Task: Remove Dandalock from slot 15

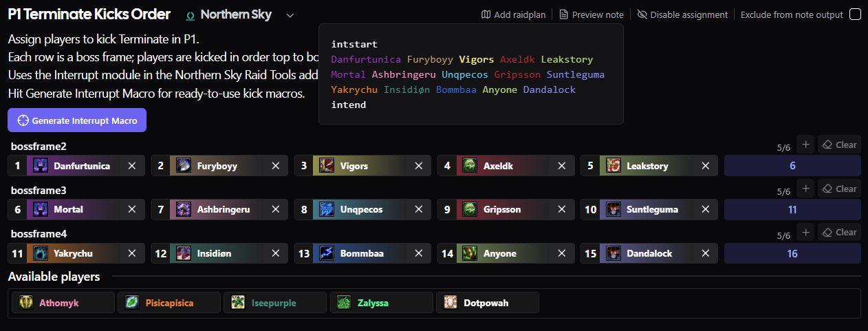Action: pos(705,253)
